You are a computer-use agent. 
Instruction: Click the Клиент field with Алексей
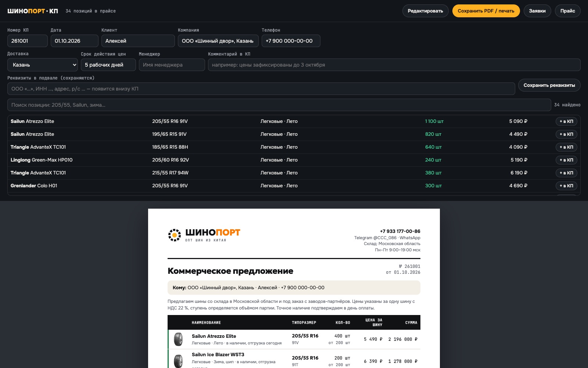click(x=138, y=41)
